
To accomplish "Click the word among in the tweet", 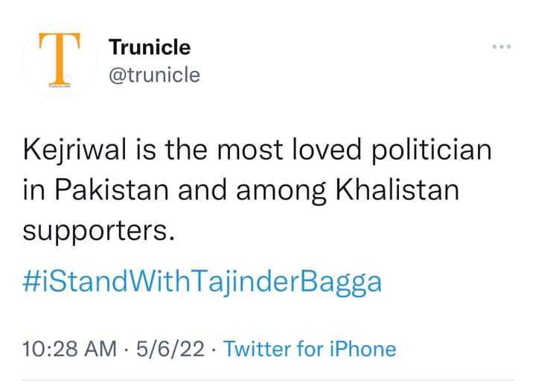I will click(281, 191).
